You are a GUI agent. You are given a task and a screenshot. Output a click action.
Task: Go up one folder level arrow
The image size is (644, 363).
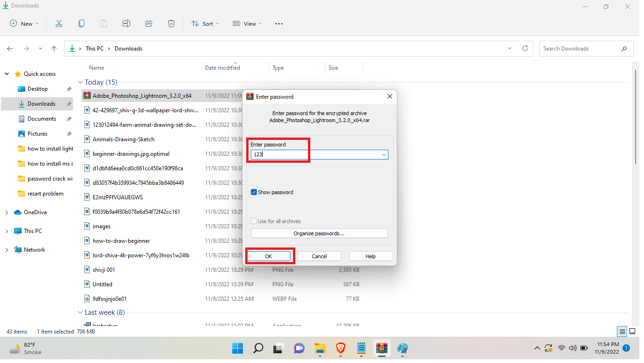pyautogui.click(x=54, y=49)
